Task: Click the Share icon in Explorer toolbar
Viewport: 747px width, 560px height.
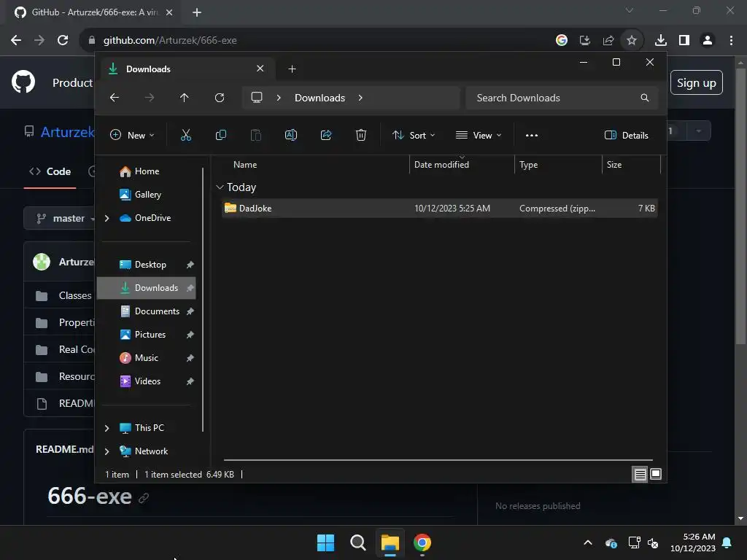Action: point(326,135)
